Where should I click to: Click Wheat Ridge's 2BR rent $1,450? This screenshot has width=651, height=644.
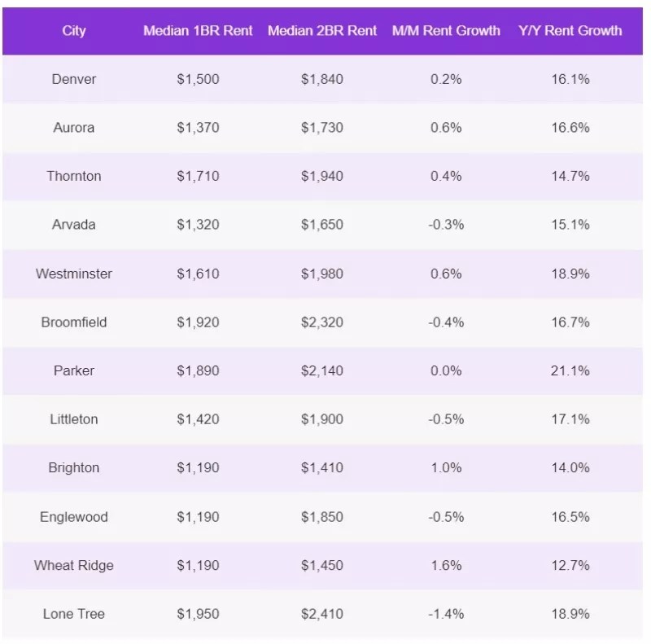(x=322, y=565)
